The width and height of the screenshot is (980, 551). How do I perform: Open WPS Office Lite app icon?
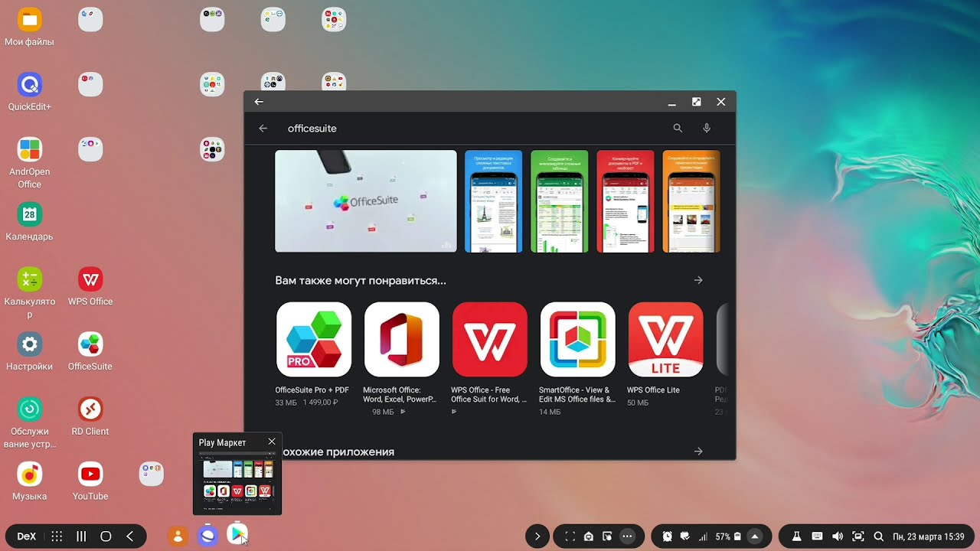click(666, 340)
